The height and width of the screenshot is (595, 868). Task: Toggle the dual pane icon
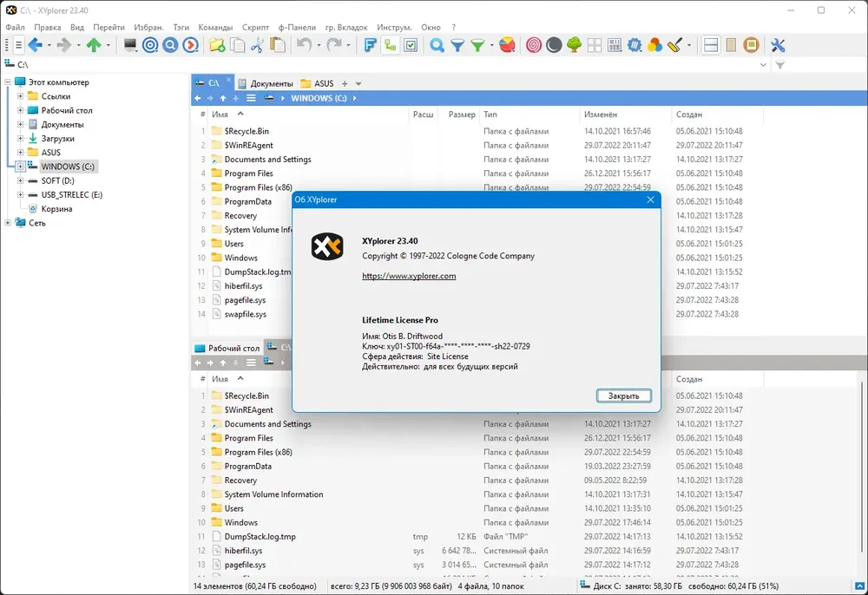tap(711, 45)
